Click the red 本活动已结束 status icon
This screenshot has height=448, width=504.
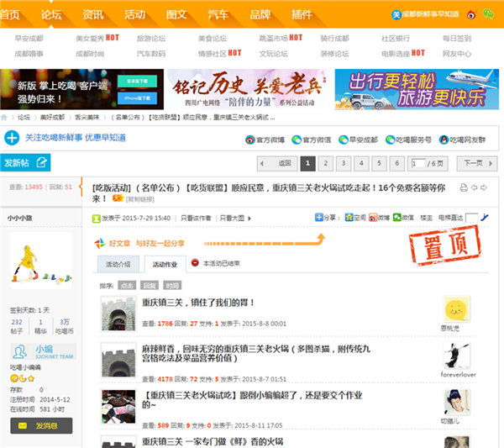pos(195,263)
